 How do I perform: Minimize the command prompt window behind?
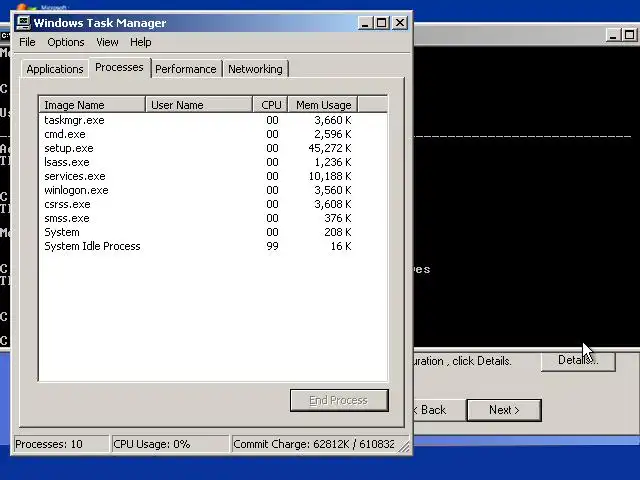point(612,35)
